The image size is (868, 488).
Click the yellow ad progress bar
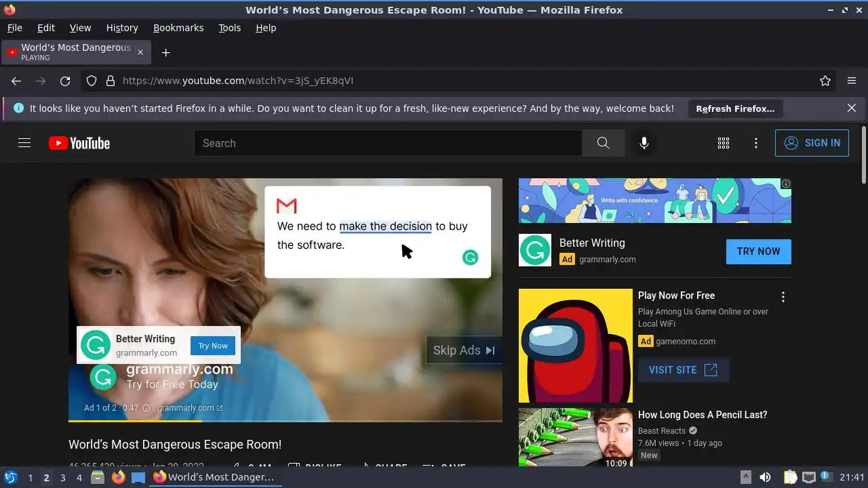(x=136, y=421)
